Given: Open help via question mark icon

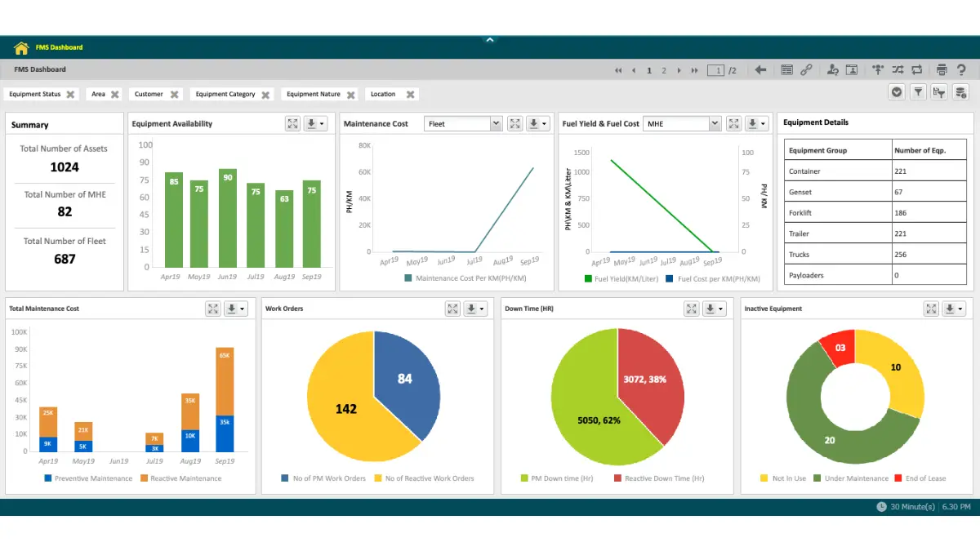Looking at the screenshot, I should 963,70.
